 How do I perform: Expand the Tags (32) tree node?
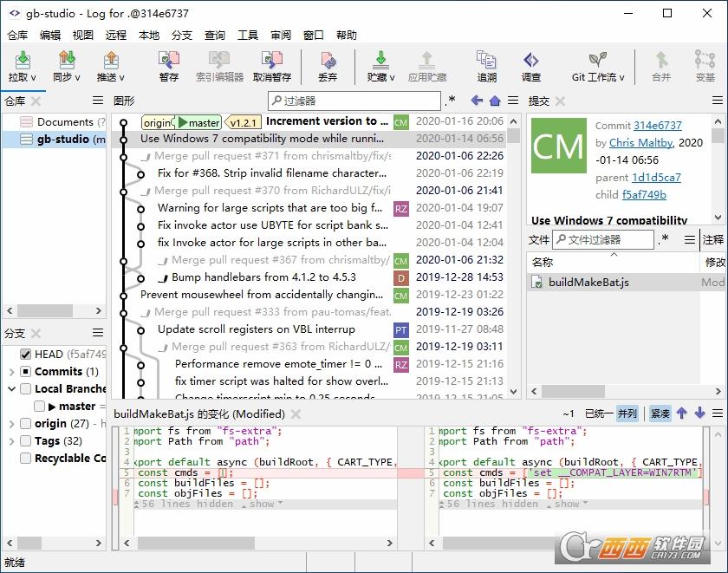pyautogui.click(x=11, y=440)
